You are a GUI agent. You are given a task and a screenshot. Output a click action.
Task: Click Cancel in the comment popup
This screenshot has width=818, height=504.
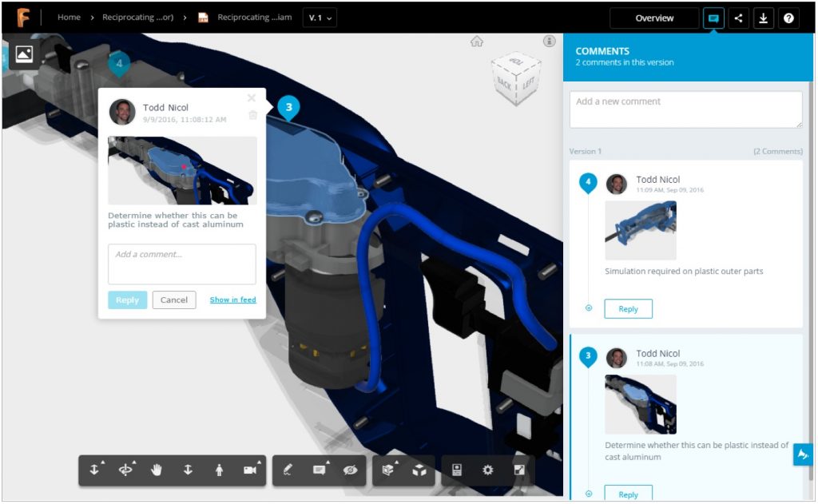coord(174,300)
